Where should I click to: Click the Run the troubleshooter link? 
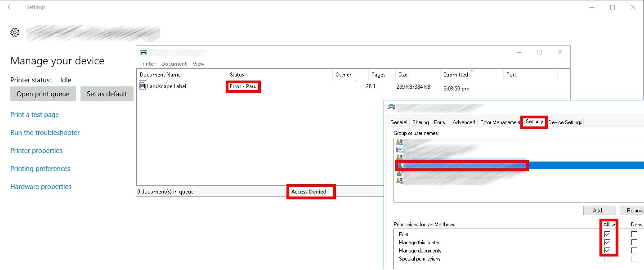click(45, 133)
